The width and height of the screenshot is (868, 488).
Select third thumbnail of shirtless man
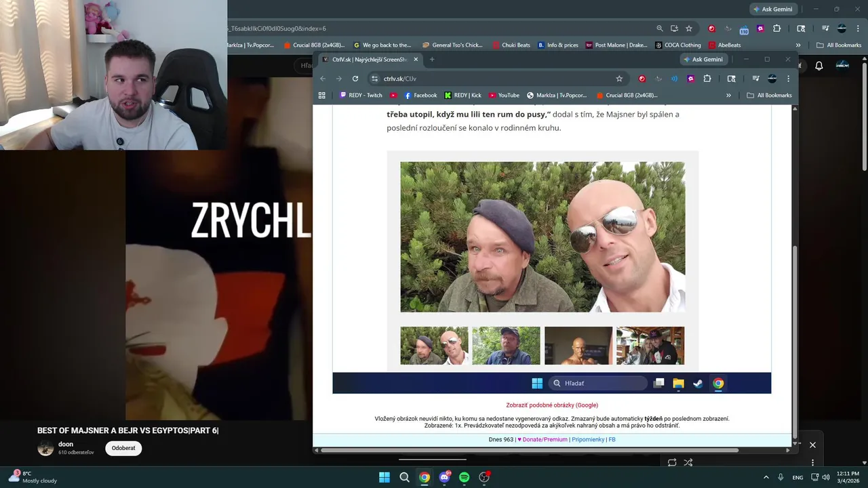pyautogui.click(x=578, y=346)
